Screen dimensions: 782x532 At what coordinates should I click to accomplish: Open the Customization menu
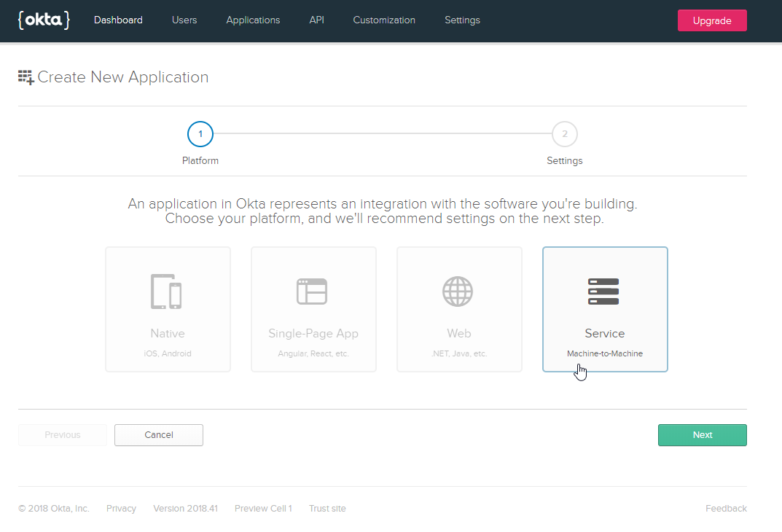point(384,20)
